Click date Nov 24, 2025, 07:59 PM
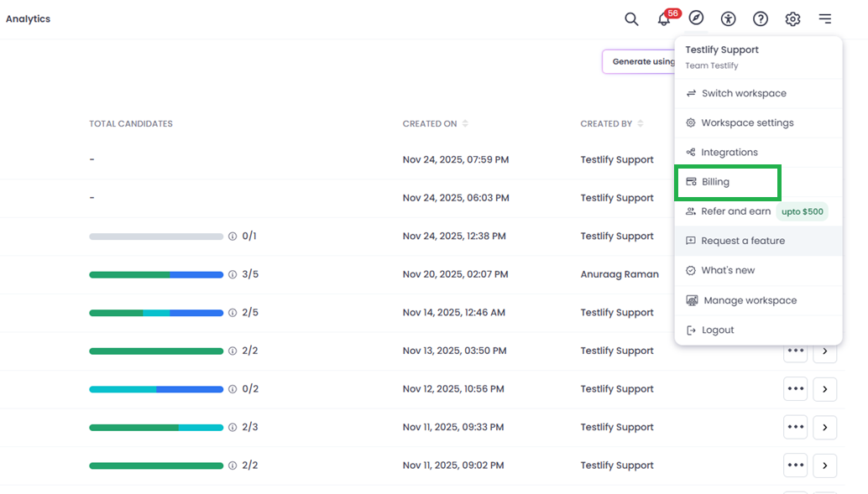This screenshot has height=494, width=868. coord(456,160)
